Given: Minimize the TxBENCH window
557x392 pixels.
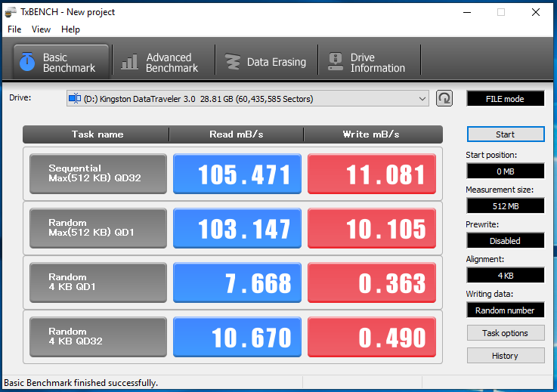Looking at the screenshot, I should tap(467, 12).
